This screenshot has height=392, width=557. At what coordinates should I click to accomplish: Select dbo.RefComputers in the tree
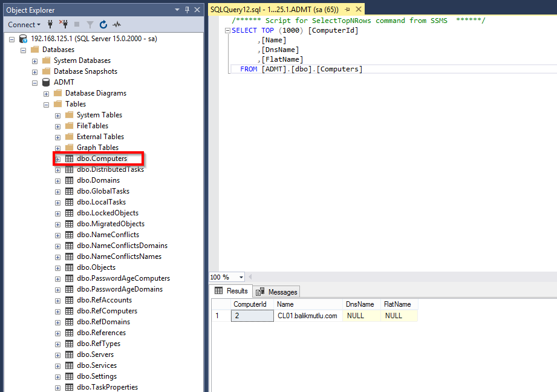click(107, 311)
